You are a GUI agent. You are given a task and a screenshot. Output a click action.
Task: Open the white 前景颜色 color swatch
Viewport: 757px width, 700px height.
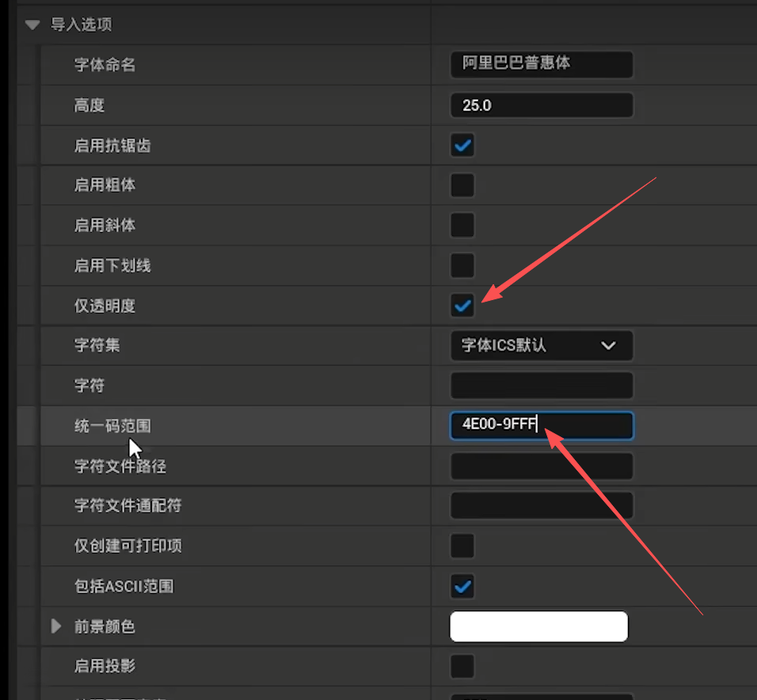538,626
